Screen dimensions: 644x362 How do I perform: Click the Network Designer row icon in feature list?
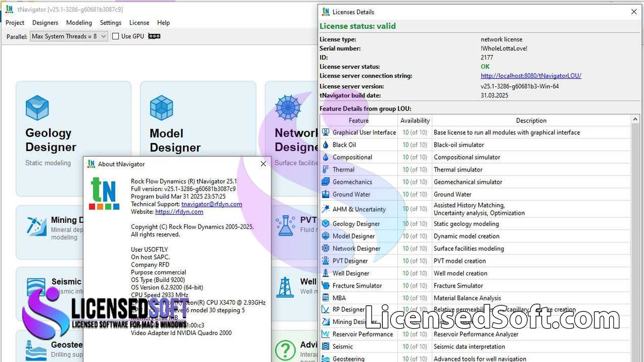tap(326, 248)
